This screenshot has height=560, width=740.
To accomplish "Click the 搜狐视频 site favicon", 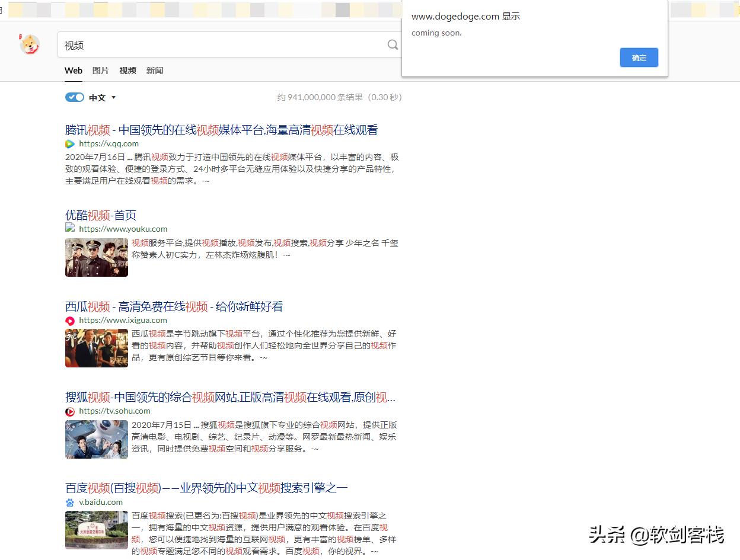I will (x=69, y=411).
